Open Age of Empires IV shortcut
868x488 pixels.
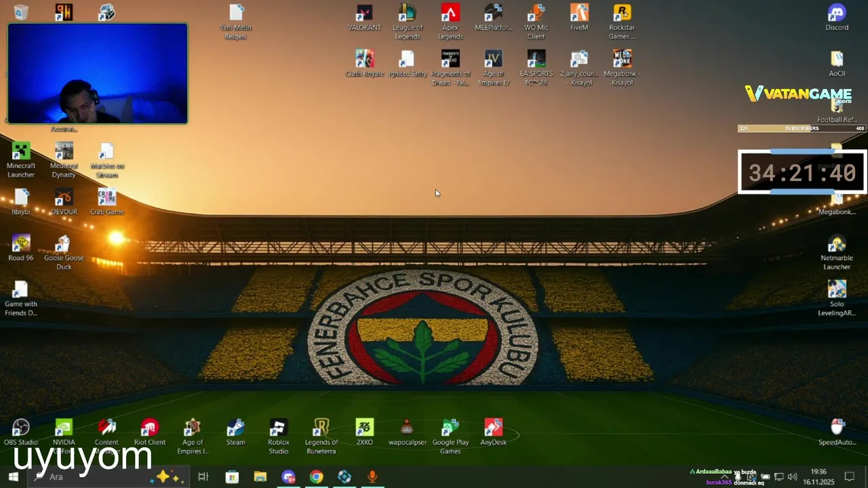pos(493,68)
